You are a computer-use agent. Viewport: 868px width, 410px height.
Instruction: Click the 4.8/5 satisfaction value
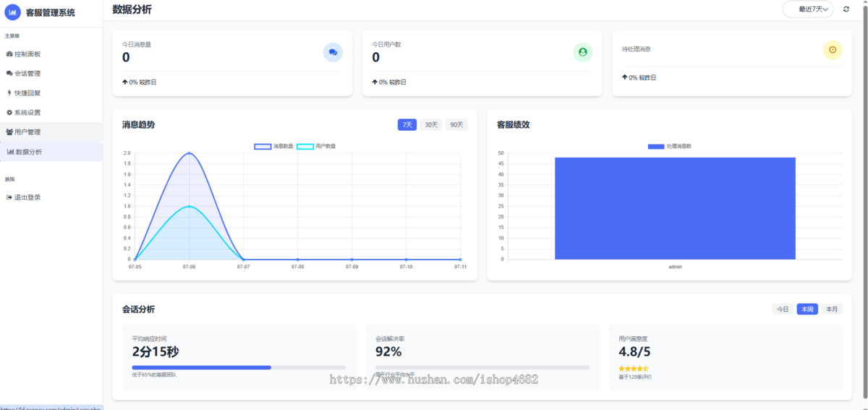click(634, 352)
